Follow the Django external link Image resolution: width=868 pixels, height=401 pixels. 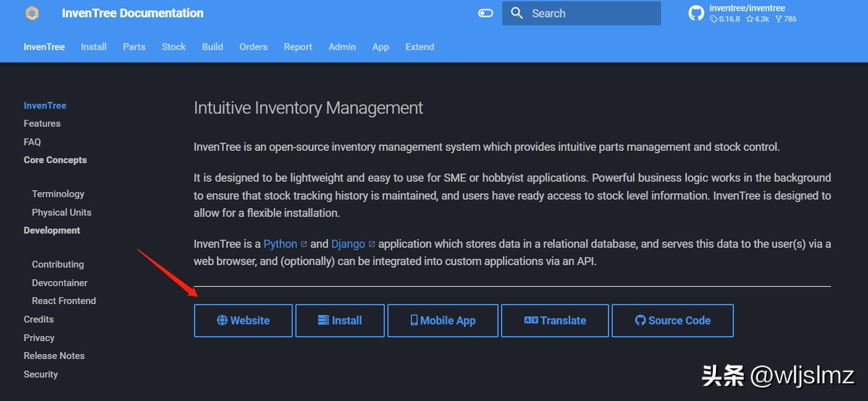348,244
